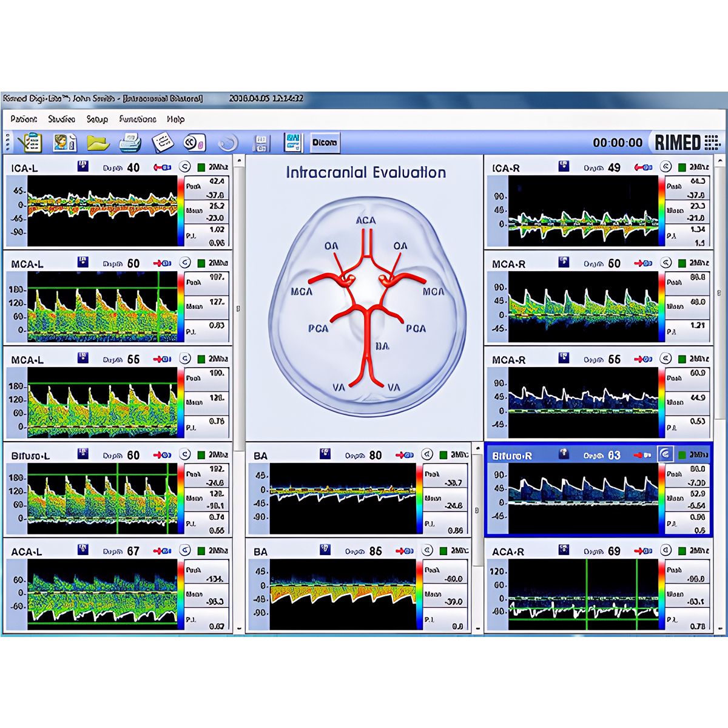This screenshot has height=728, width=728.
Task: Open the Functions menu
Action: [138, 120]
